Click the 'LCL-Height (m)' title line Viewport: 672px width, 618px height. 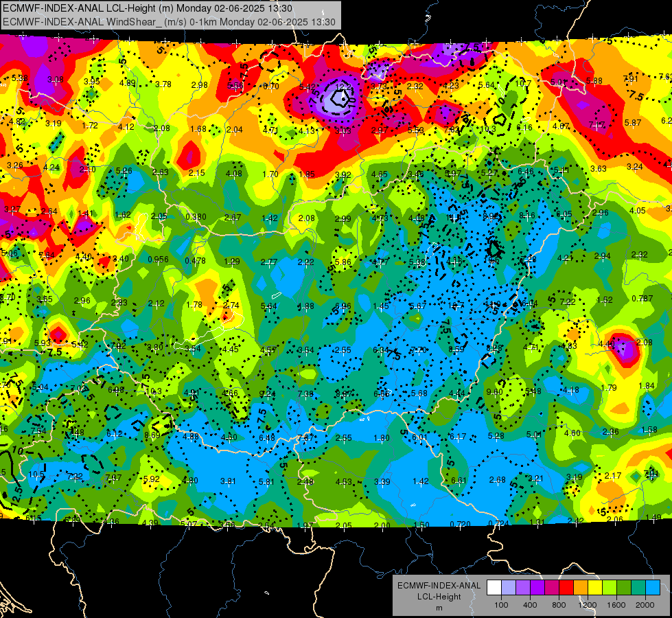[148, 8]
